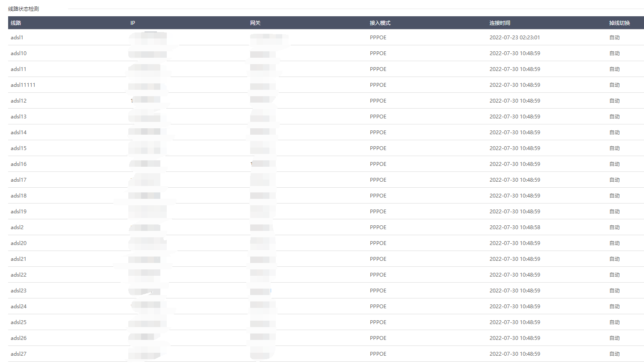This screenshot has width=644, height=363.
Task: Click 自动 in the adsl1 row
Action: 614,38
